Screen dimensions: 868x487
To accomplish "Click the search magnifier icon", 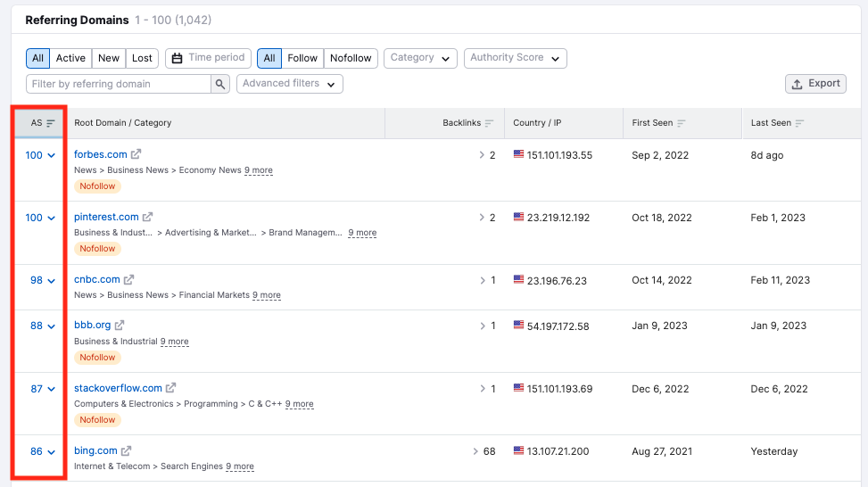I will [220, 84].
